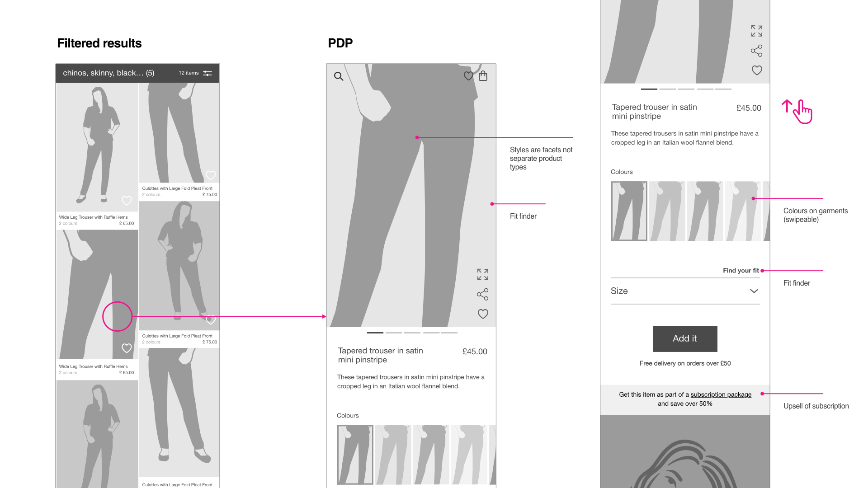Click Add it button on PDP
The height and width of the screenshot is (488, 868).
(685, 338)
